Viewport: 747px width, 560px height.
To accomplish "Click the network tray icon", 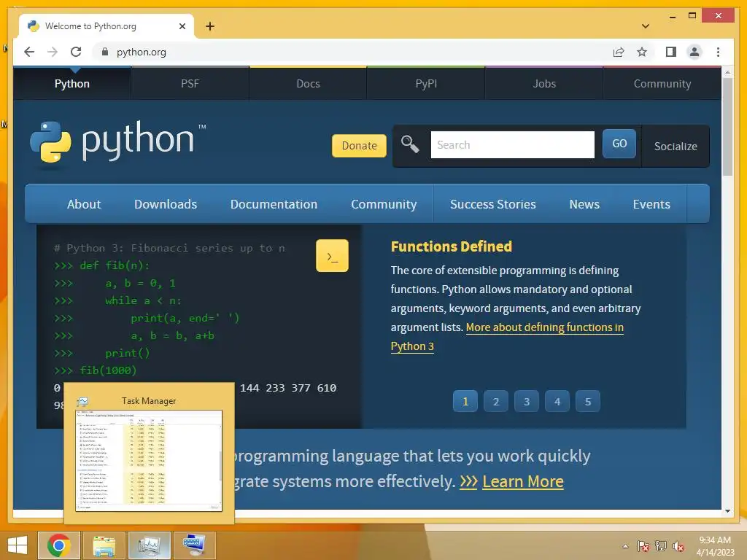I will point(661,546).
